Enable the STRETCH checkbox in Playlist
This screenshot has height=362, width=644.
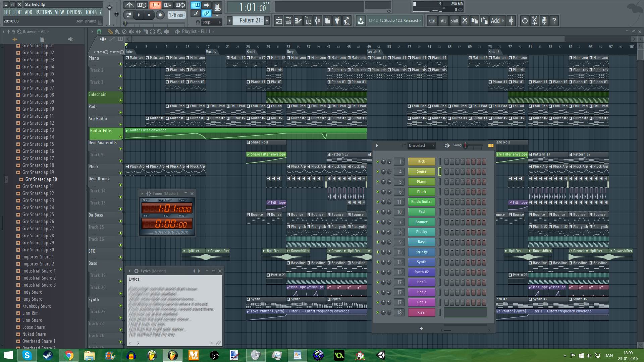(x=122, y=52)
